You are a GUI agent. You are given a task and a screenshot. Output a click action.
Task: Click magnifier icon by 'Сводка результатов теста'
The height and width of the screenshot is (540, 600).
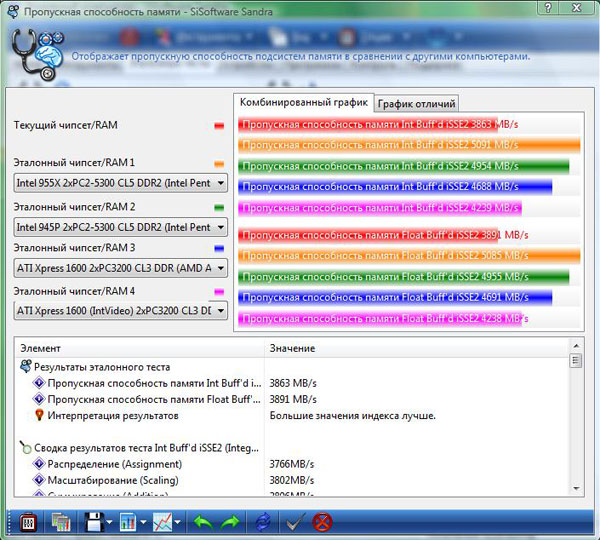[x=25, y=447]
